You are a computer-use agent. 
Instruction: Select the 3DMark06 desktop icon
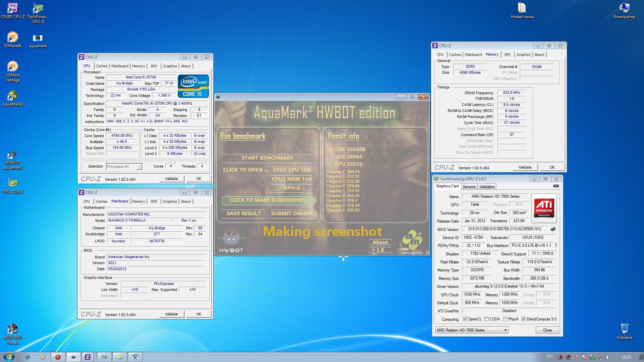tap(12, 40)
